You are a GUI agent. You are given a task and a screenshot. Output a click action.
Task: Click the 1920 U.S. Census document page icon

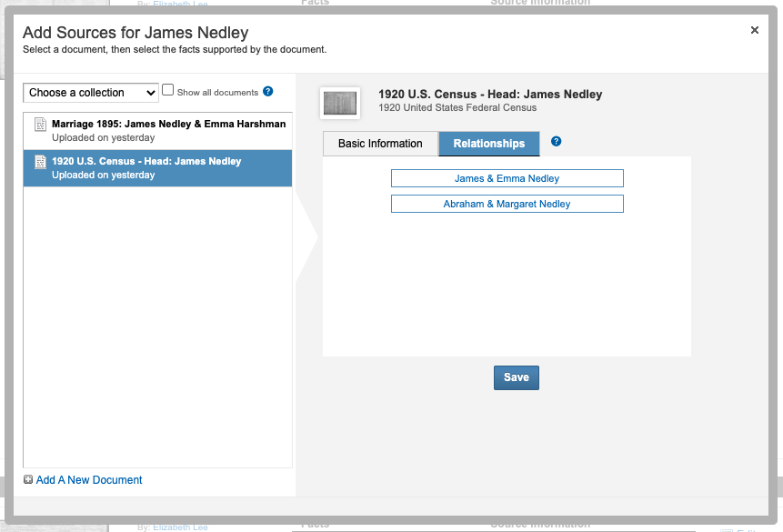40,162
